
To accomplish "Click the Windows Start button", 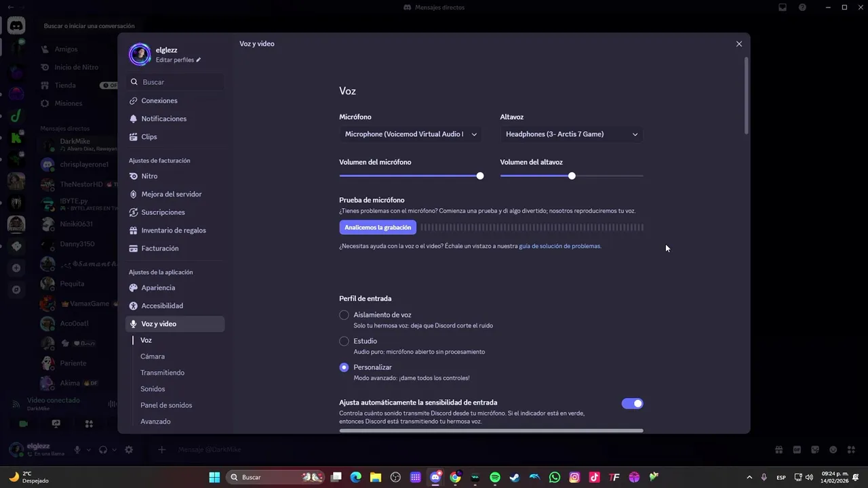I will [x=214, y=477].
